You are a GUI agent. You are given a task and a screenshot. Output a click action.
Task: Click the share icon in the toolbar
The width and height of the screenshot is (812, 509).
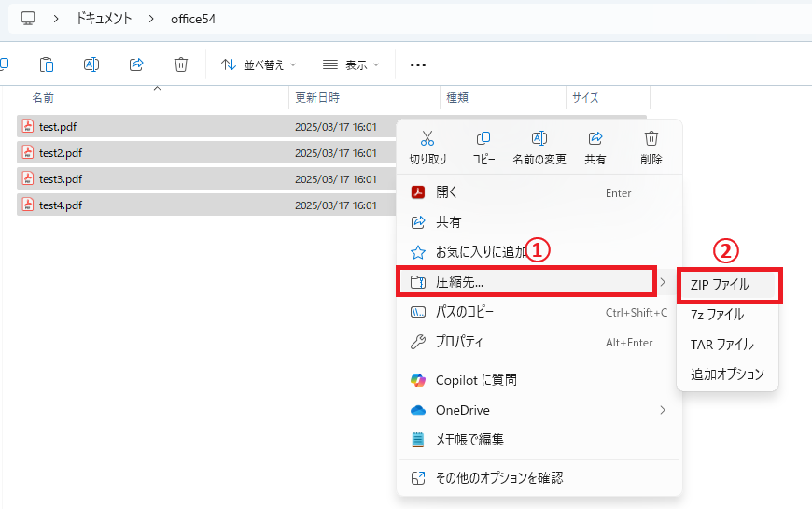(136, 64)
